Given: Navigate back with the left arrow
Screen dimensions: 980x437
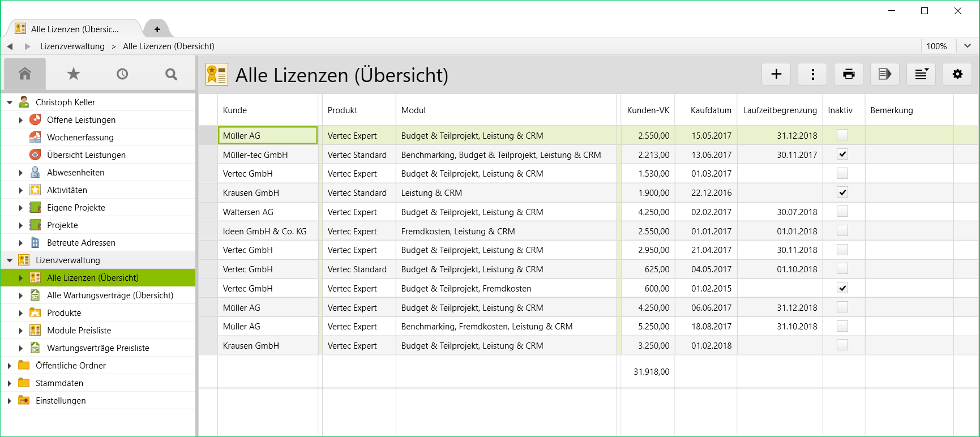Looking at the screenshot, I should click(x=10, y=46).
